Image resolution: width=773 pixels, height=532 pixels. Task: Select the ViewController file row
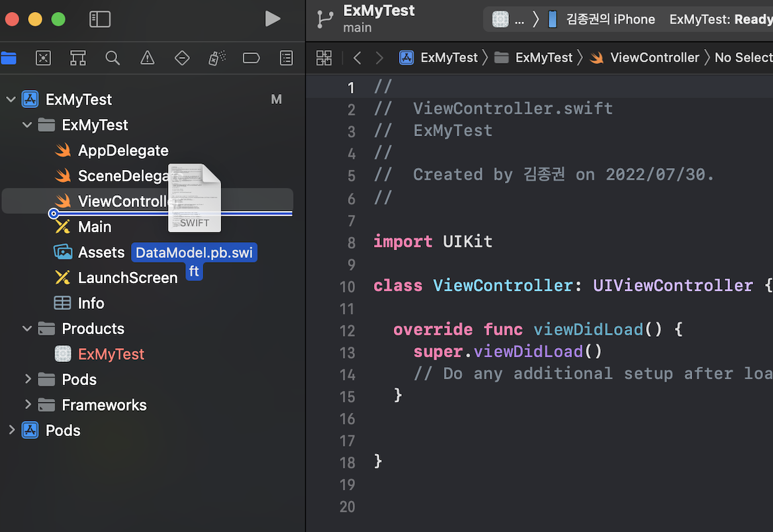(x=148, y=200)
